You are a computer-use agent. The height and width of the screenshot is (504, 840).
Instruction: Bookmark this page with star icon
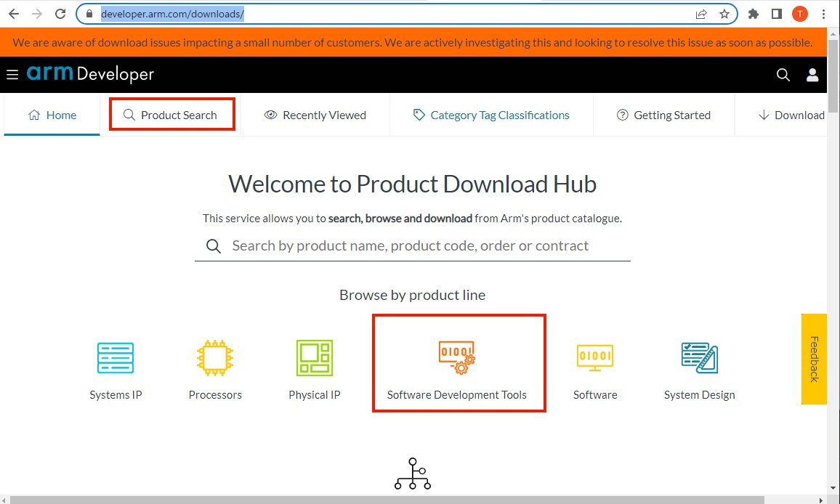click(x=724, y=14)
